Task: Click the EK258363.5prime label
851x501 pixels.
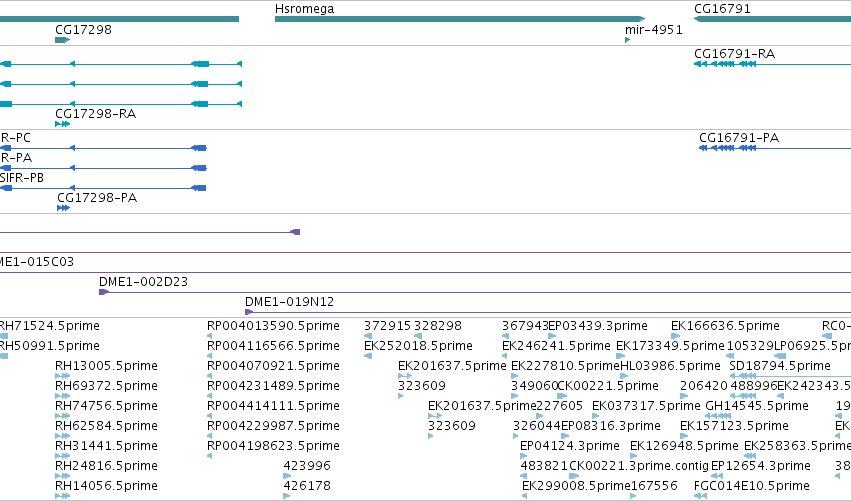Action: [797, 446]
